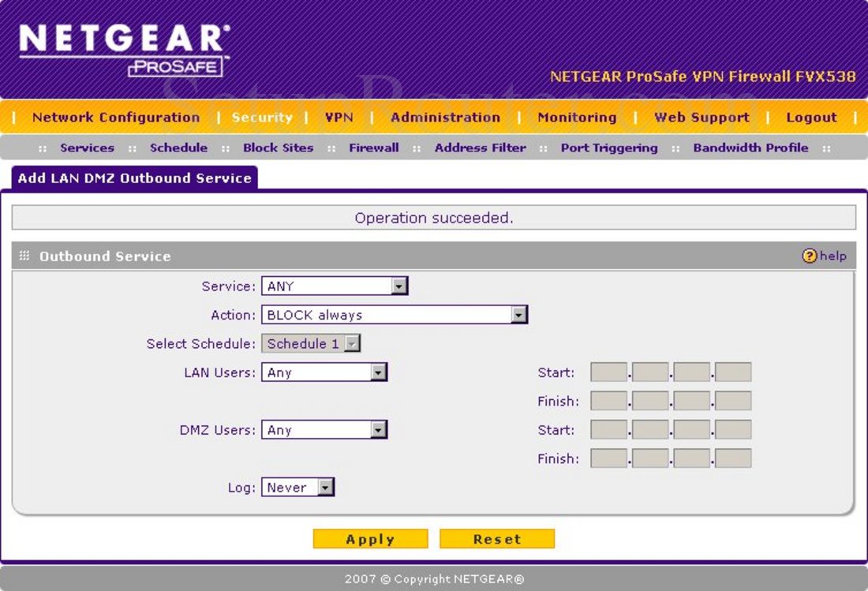Open the Block Sites page
Viewport: 868px width, 591px height.
(x=278, y=147)
